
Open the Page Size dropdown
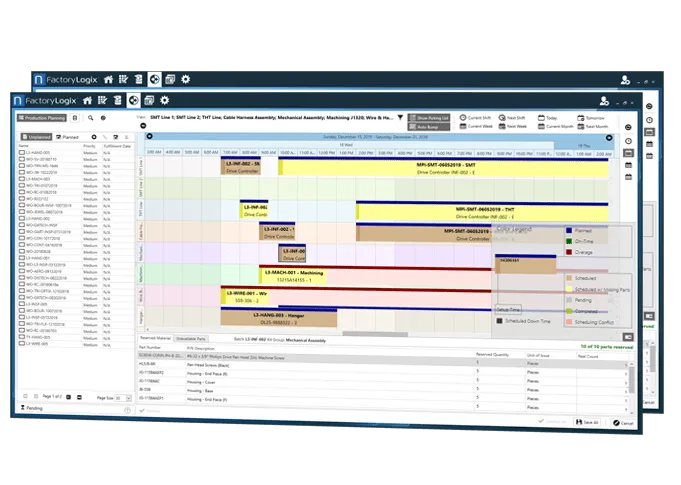(x=129, y=398)
